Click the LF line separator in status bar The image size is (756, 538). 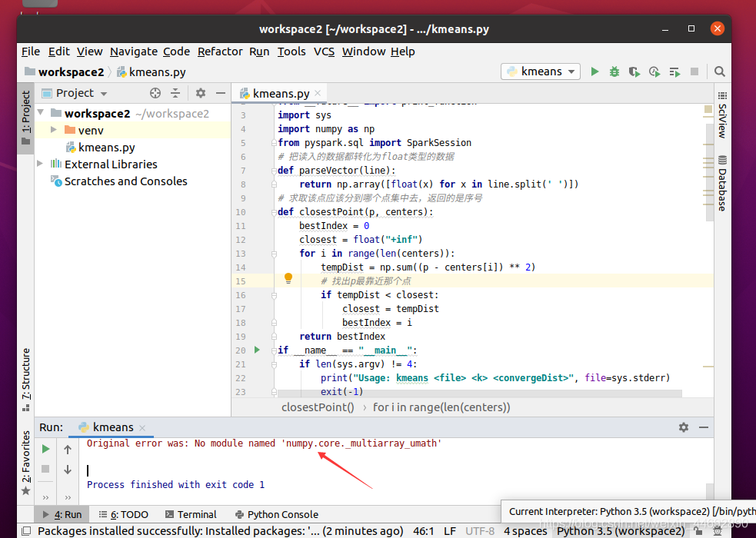450,531
